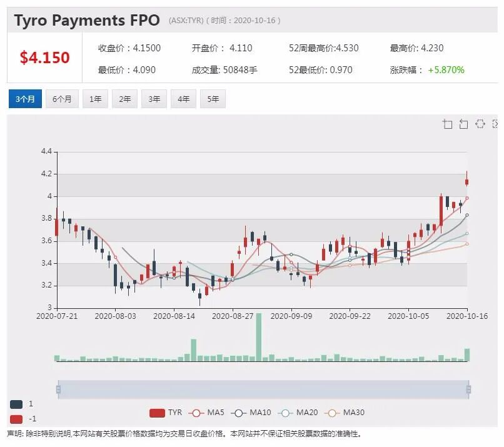The image size is (504, 447).
Task: Click the 2020-08-27 axis date label
Action: click(233, 316)
